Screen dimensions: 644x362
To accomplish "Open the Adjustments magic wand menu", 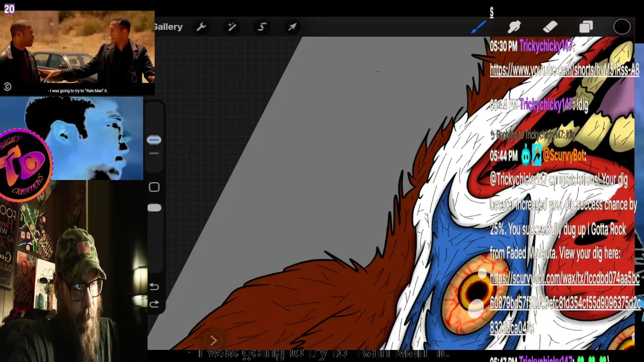I will tap(231, 27).
